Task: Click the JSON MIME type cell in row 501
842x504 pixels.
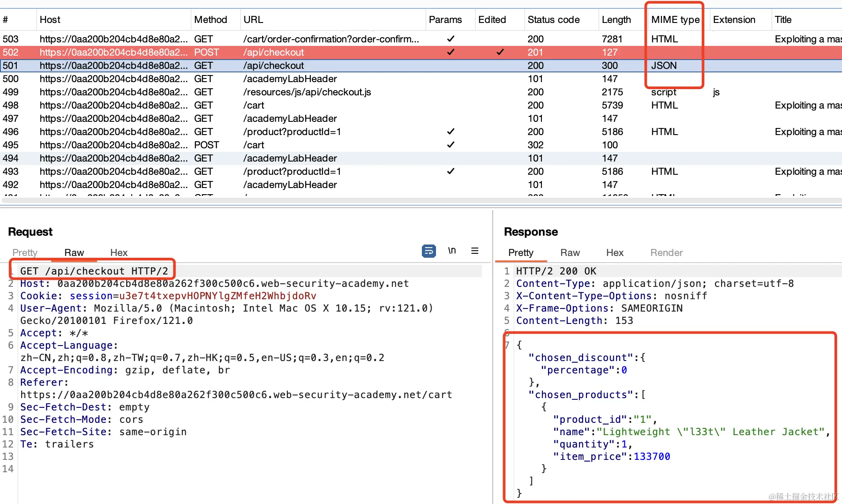Action: (x=664, y=65)
